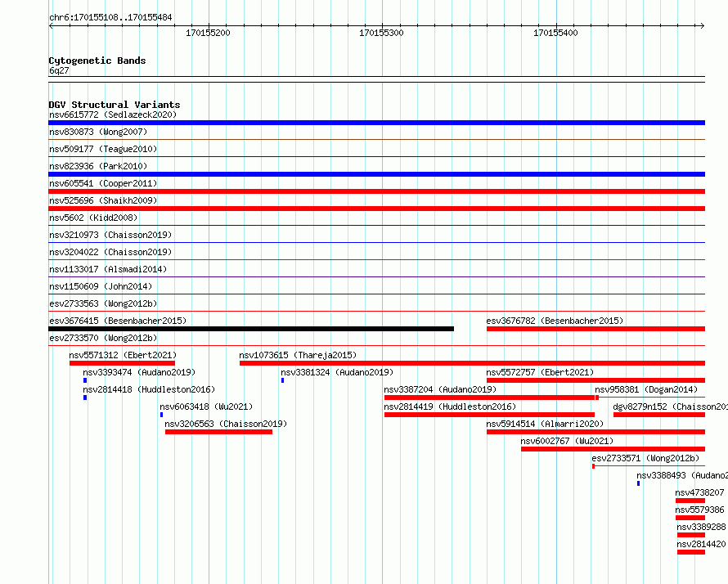Click the blue nsv3393474 insertion marker
Image resolution: width=728 pixels, height=584 pixels.
point(85,380)
